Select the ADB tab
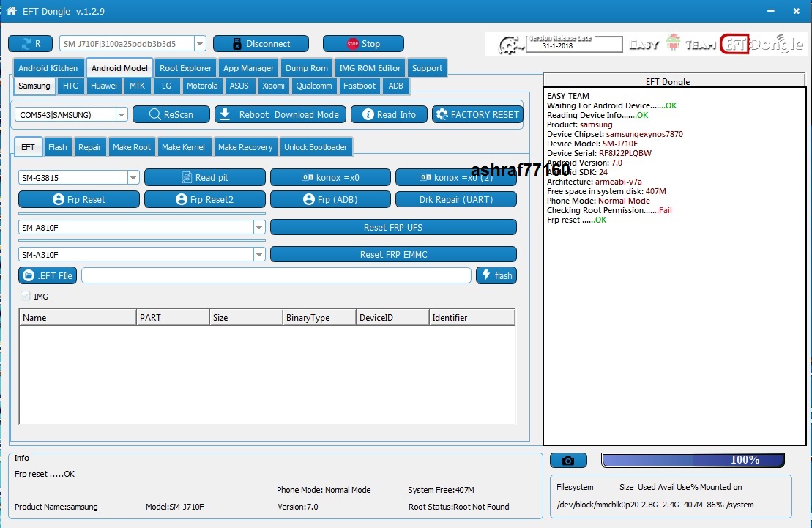 point(395,86)
